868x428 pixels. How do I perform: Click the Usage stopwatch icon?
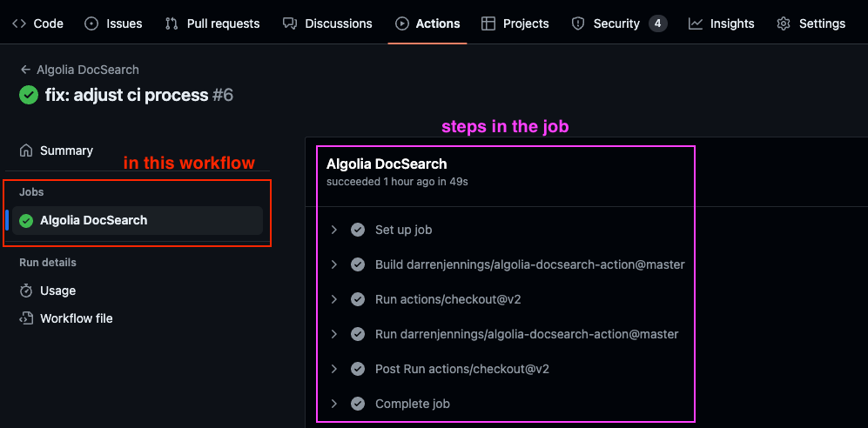tap(27, 291)
